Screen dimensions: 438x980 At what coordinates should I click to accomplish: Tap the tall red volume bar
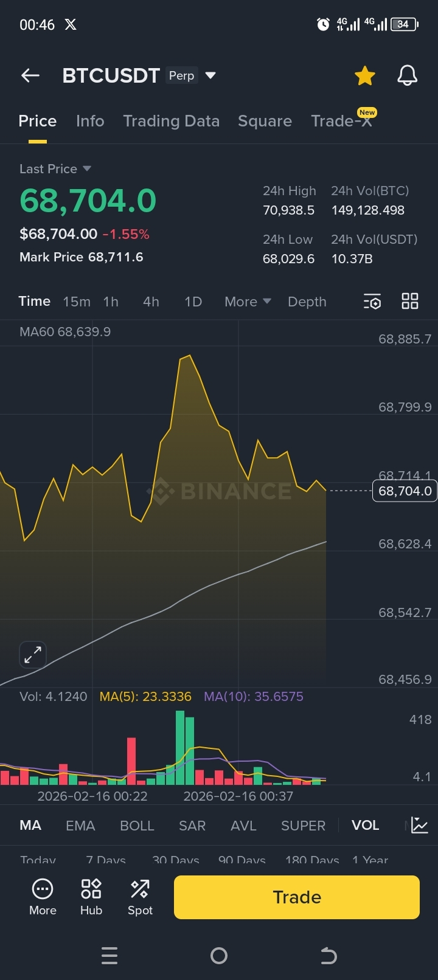[131, 761]
